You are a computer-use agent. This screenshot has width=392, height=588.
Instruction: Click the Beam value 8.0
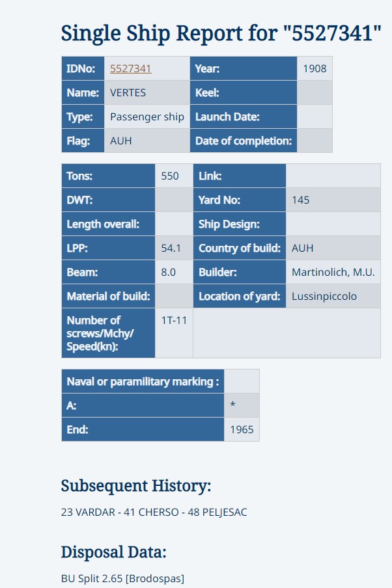(168, 272)
